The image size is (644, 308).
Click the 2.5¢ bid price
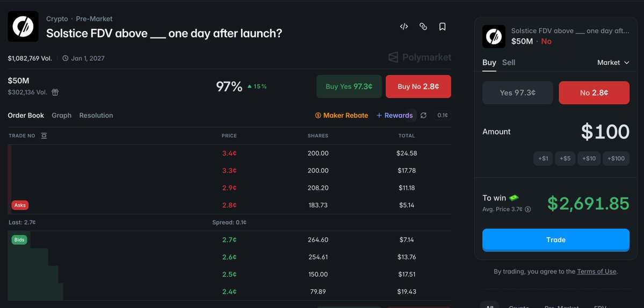coord(229,274)
